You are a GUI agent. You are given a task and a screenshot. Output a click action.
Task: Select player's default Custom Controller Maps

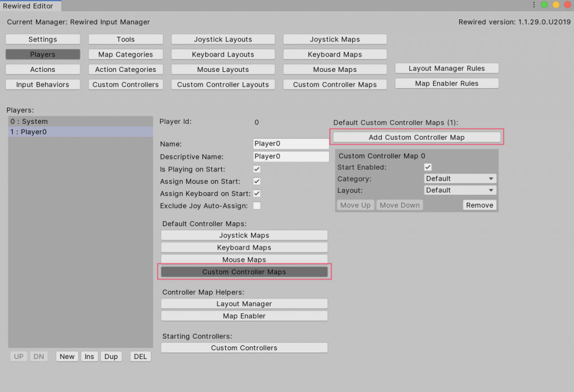coord(244,272)
